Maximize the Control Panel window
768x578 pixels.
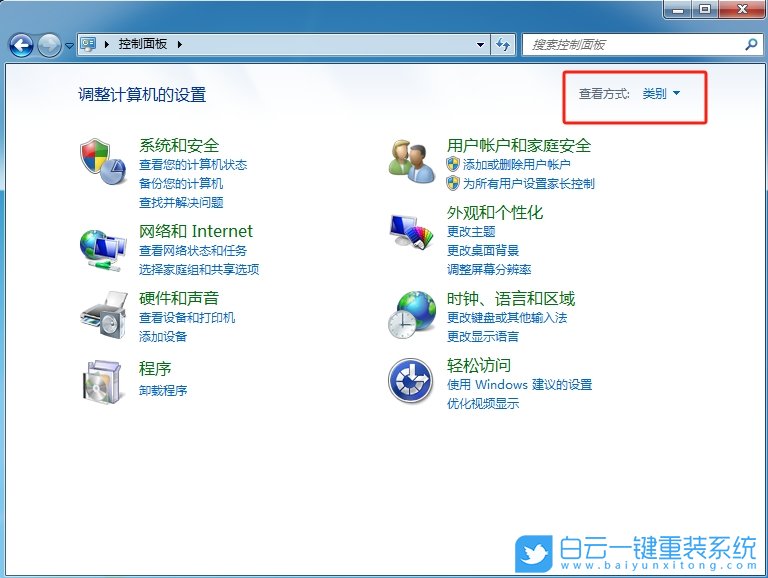705,9
